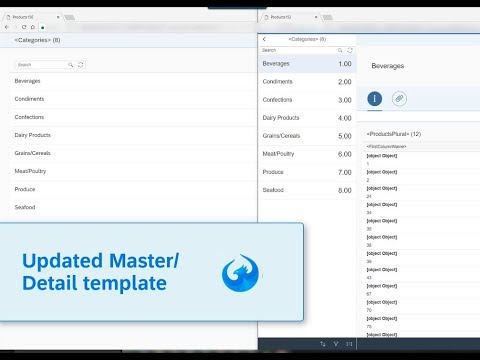Close the Products tab in right browser
The height and width of the screenshot is (360, 480).
click(x=316, y=17)
